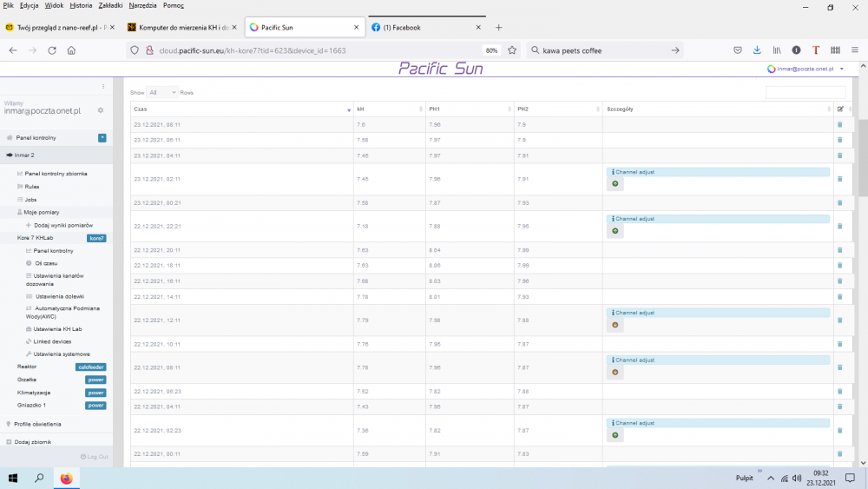Click the table search input field
Viewport: 868px width, 489px height.
[805, 92]
